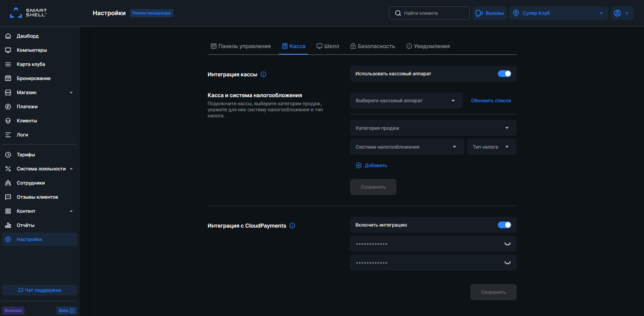
Task: Click the Найти клиента search field
Action: coord(429,13)
